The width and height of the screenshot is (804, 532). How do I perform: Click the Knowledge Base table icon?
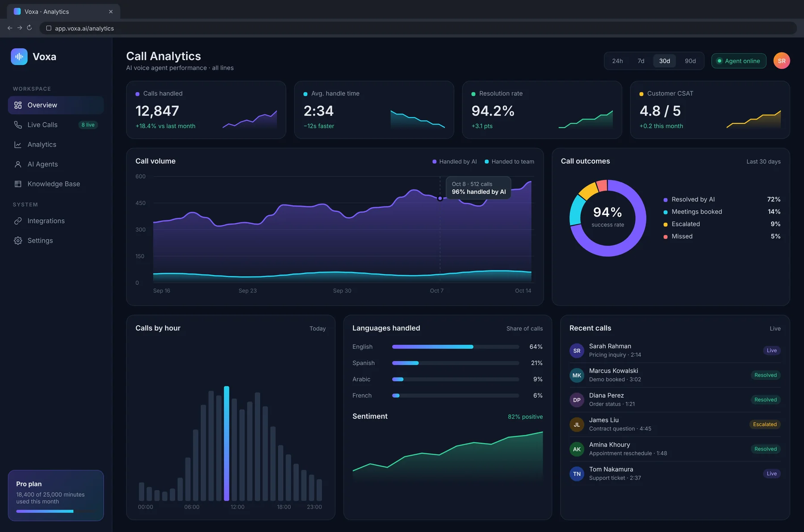coord(18,184)
